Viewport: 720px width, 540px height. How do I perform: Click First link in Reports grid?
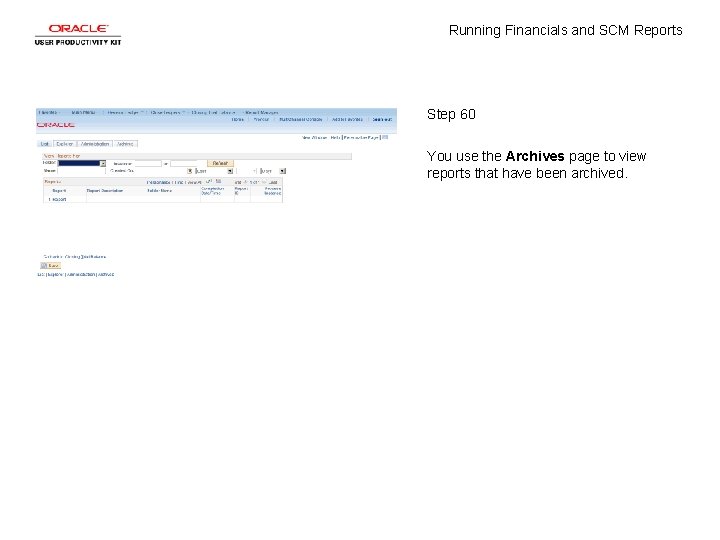pyautogui.click(x=238, y=182)
